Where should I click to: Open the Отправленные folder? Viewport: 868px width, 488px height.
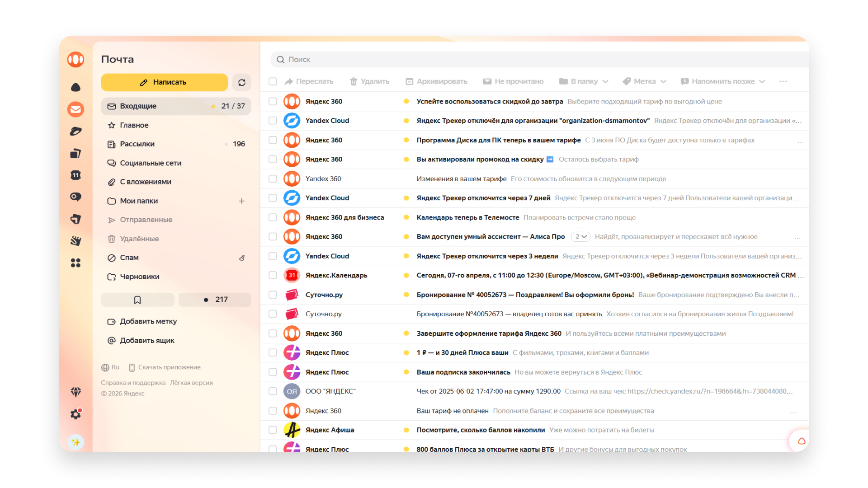pos(176,220)
